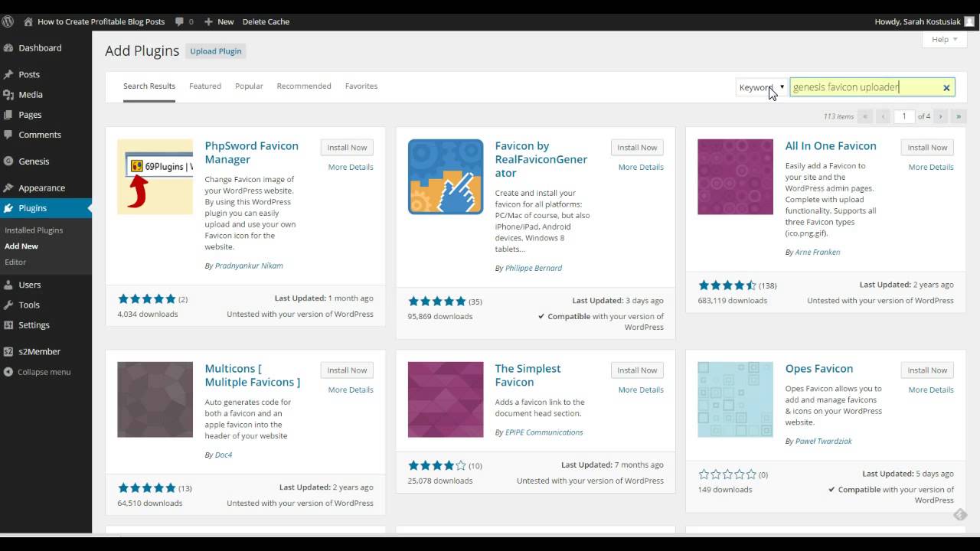Click the current page number field
Image resolution: width=980 pixels, height=551 pixels.
(904, 116)
